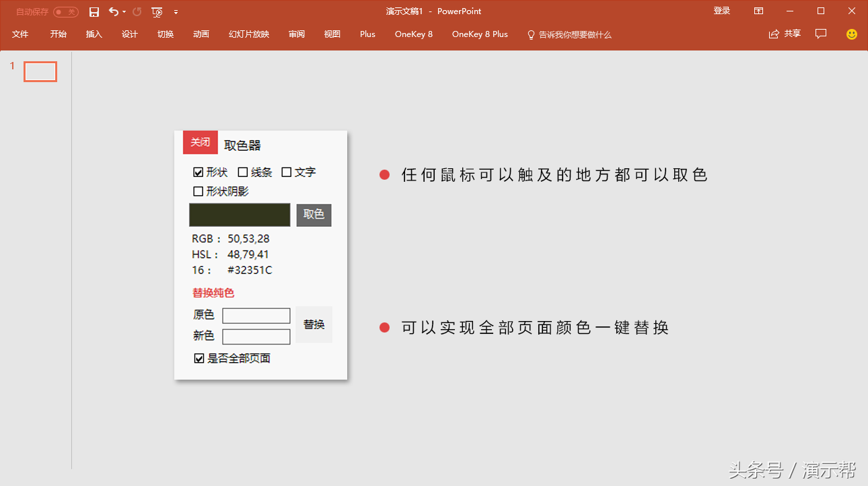Click the 登录 sign-in button
This screenshot has height=486, width=868.
click(x=722, y=11)
